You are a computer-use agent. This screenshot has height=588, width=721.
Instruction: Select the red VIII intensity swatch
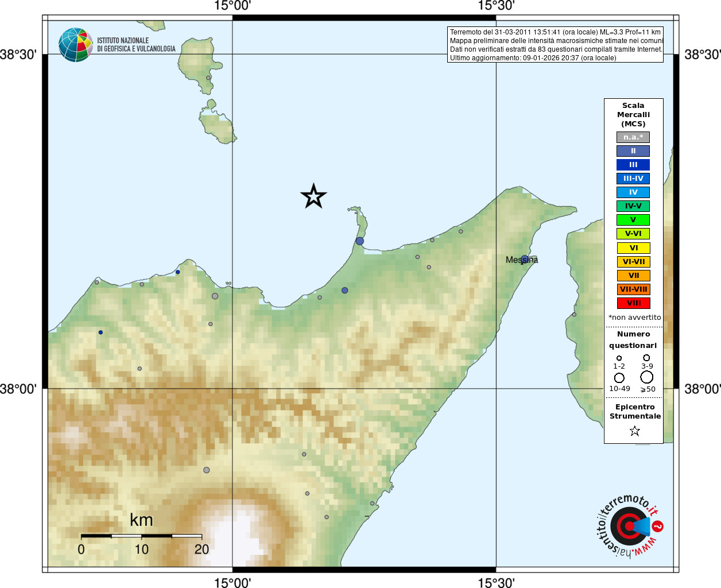coord(633,303)
